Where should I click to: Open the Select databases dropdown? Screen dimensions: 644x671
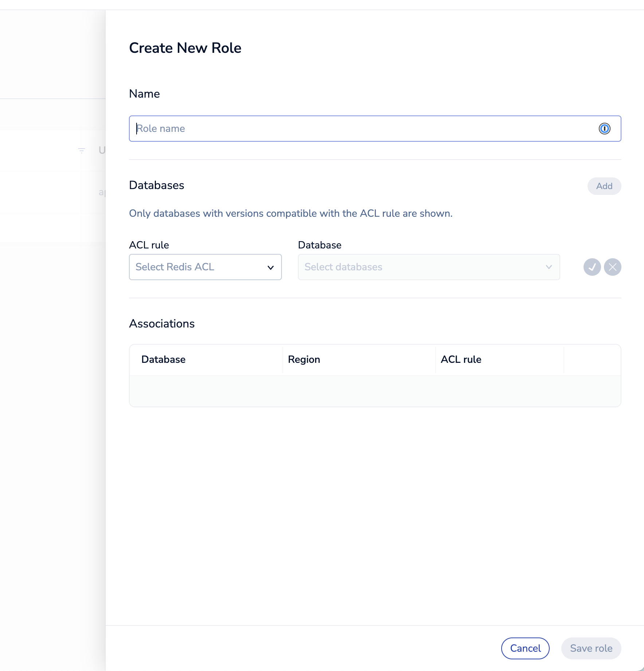pos(428,267)
